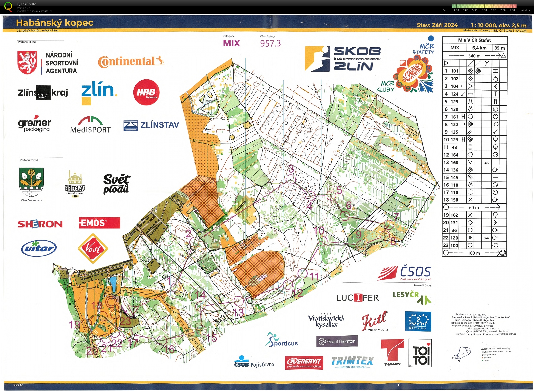
Task: Click the ZLÍNSTAV logo
Action: pyautogui.click(x=151, y=125)
